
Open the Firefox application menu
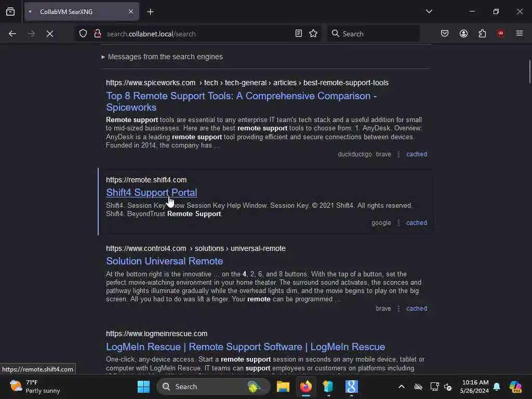coord(519,34)
